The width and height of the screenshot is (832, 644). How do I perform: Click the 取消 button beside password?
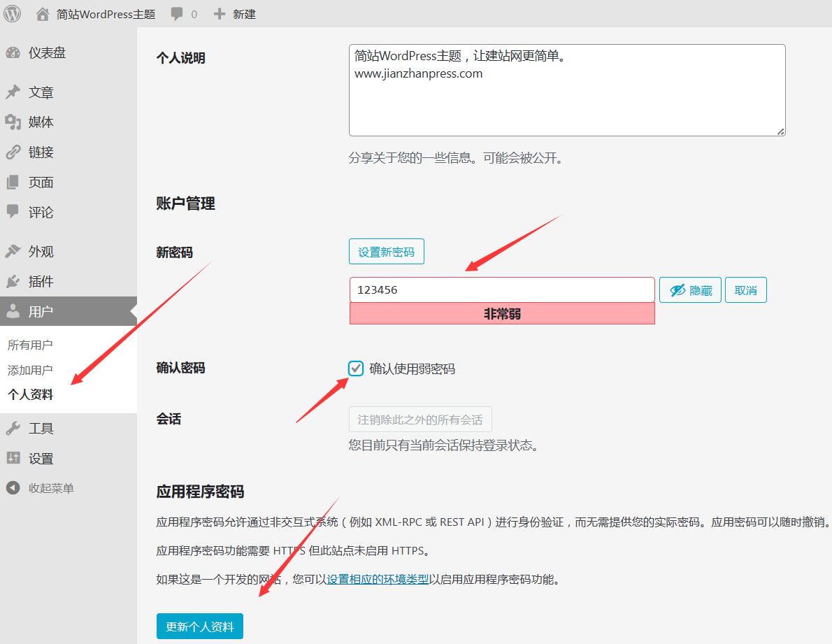(x=745, y=290)
